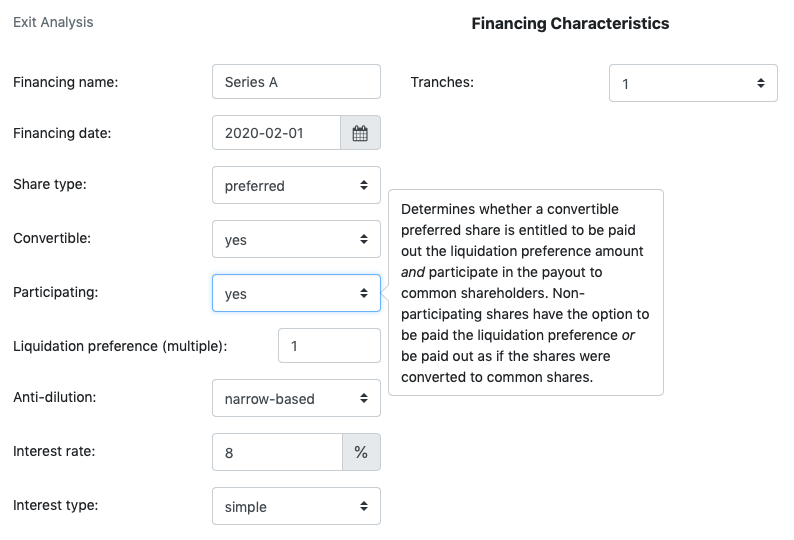Image resolution: width=794 pixels, height=540 pixels.
Task: Click the Anti-dilution field label
Action: coord(55,397)
